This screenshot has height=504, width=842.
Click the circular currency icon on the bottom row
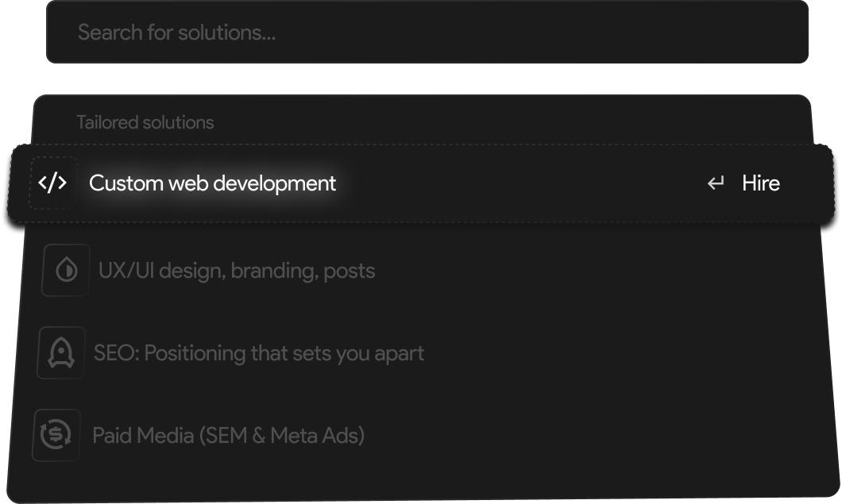[56, 435]
